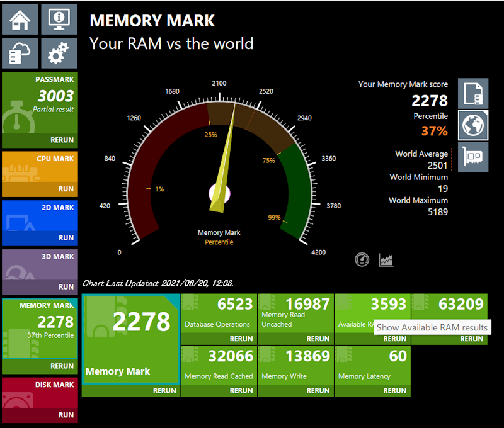The width and height of the screenshot is (504, 428).
Task: Open the PassMark 3003 score tile
Action: (40, 103)
